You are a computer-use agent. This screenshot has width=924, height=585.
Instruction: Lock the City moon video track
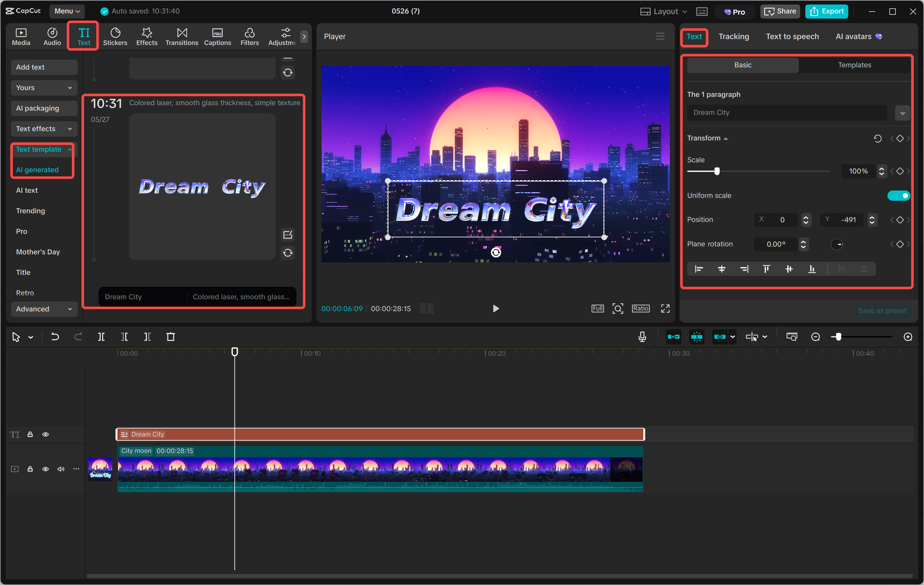(x=30, y=469)
